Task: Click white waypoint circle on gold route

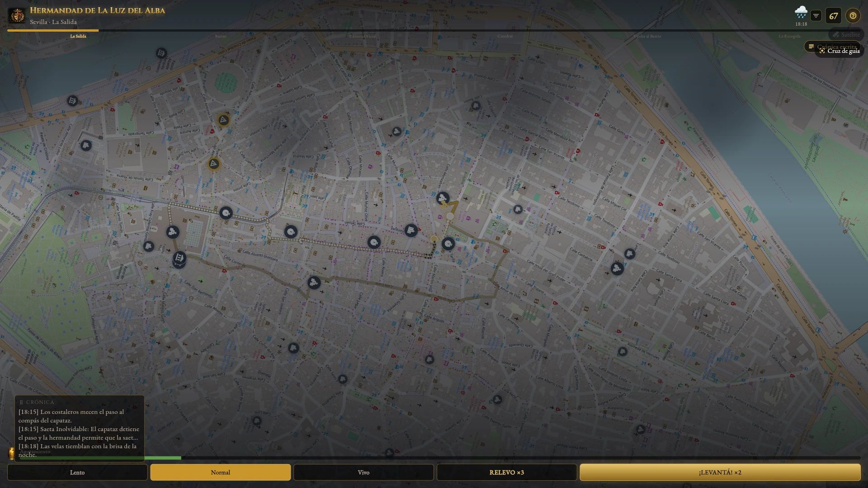Action: (x=450, y=216)
